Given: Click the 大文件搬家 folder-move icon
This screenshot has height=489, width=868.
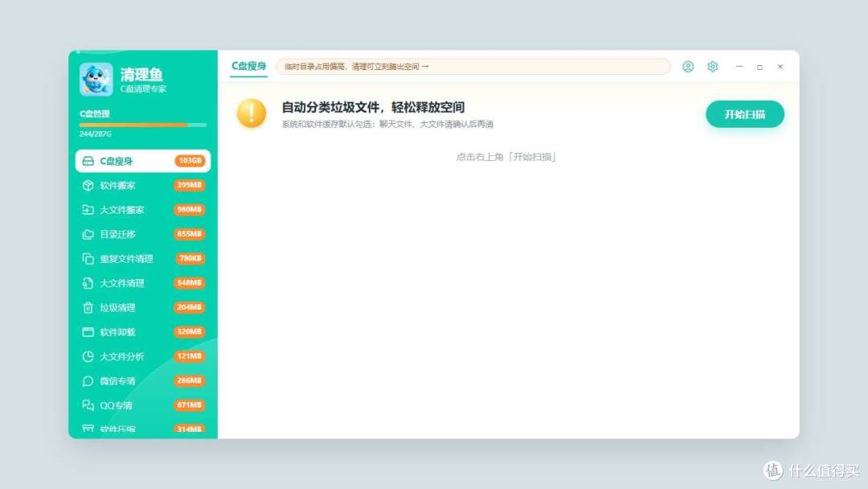Looking at the screenshot, I should (x=88, y=210).
